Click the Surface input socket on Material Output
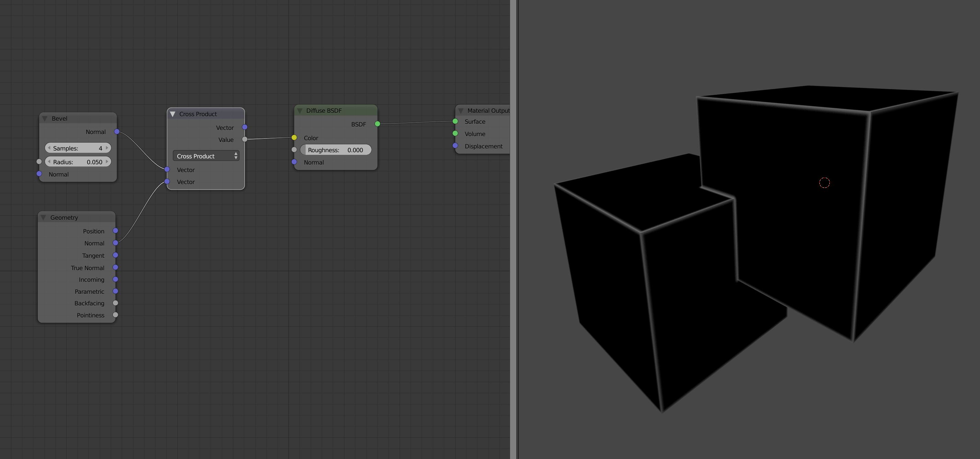This screenshot has height=459, width=980. tap(456, 121)
